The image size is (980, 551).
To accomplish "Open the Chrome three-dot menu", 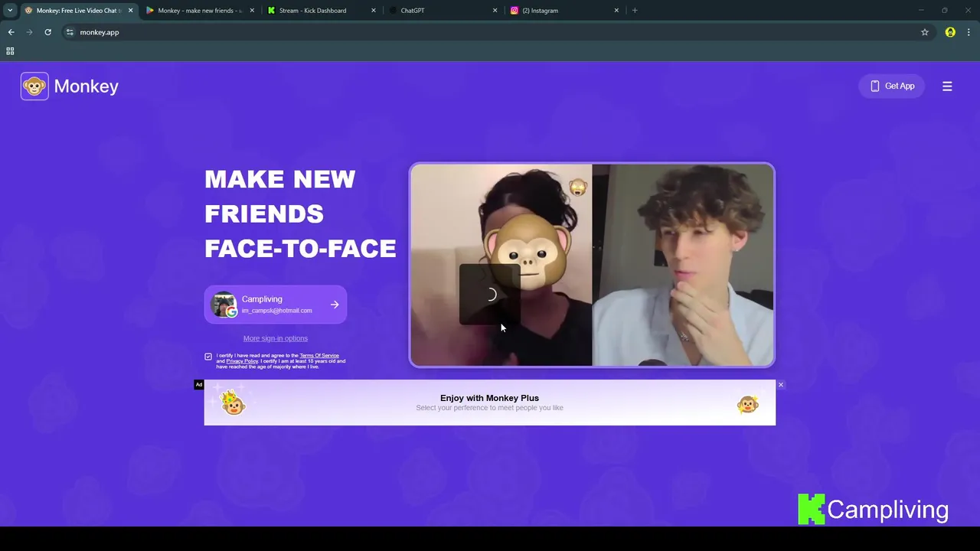I will [969, 32].
